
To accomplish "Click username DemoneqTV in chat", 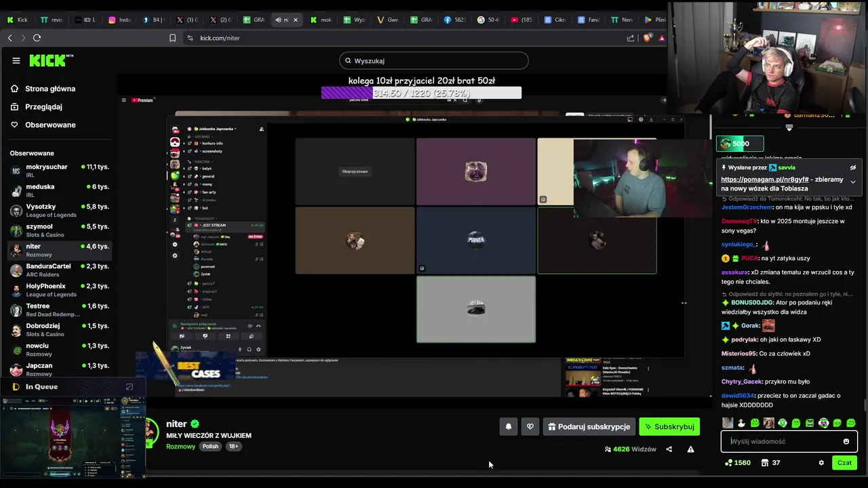I will [x=740, y=221].
